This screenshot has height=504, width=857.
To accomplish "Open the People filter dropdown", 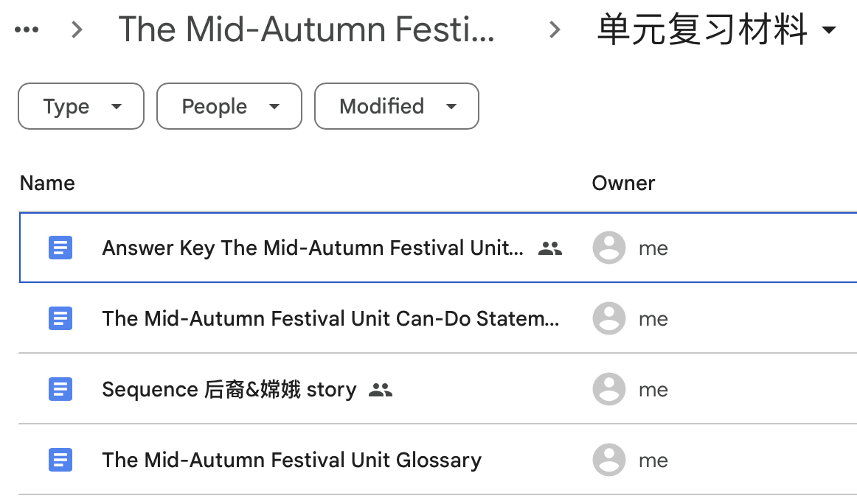I will click(229, 106).
